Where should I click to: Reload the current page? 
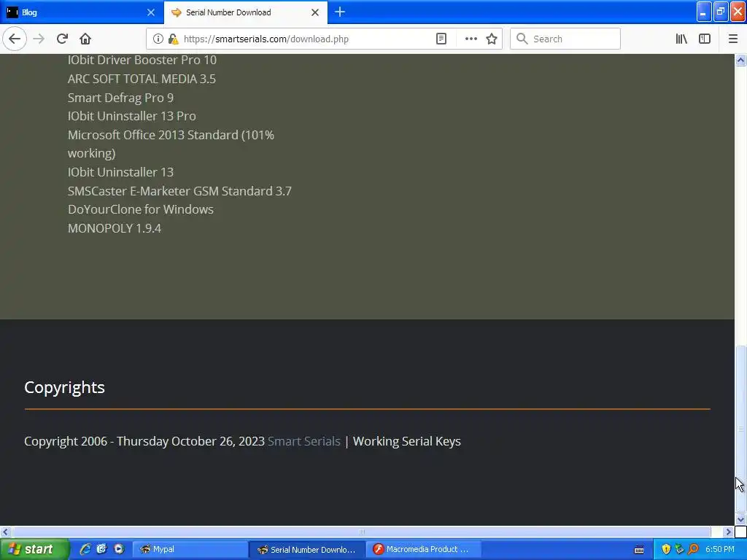(62, 39)
